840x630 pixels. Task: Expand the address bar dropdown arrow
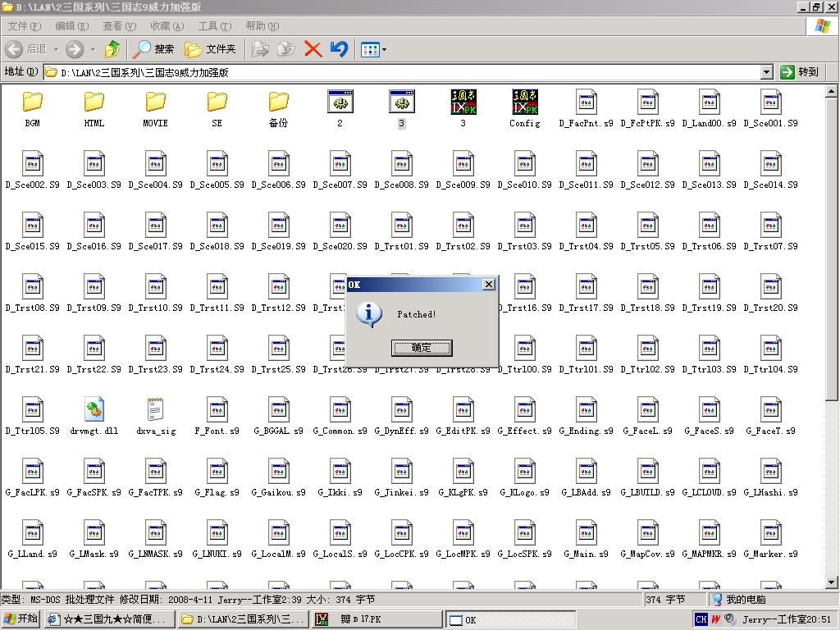point(766,72)
